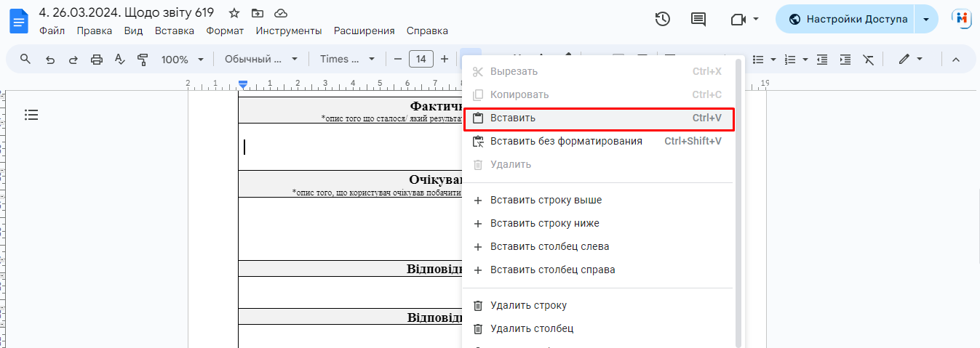The image size is (980, 348).
Task: Open version history clock icon
Action: [x=662, y=20]
